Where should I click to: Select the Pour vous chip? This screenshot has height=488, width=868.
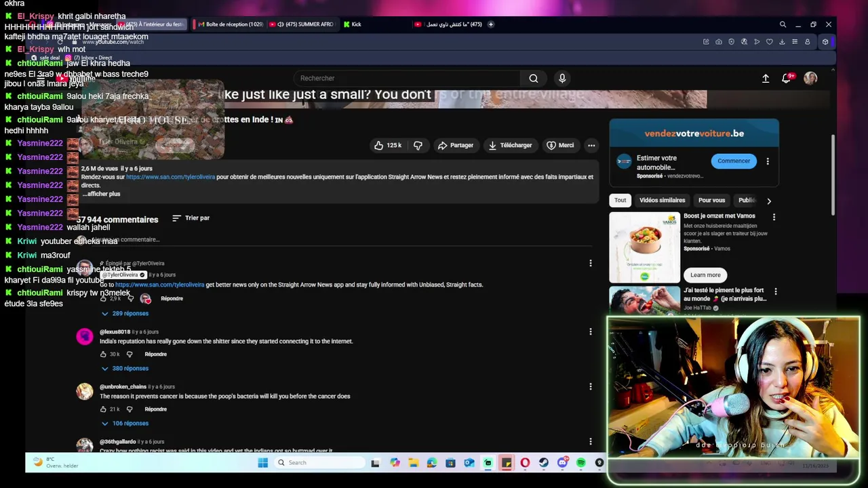tap(711, 201)
